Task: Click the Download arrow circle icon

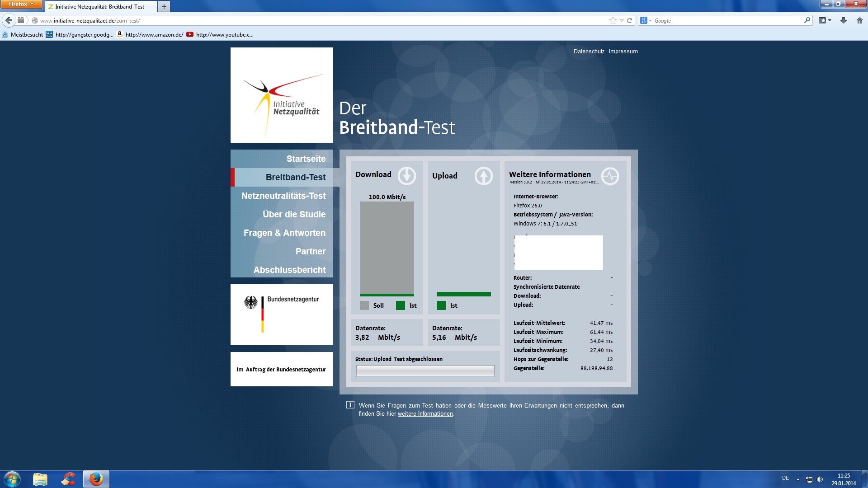Action: 406,176
